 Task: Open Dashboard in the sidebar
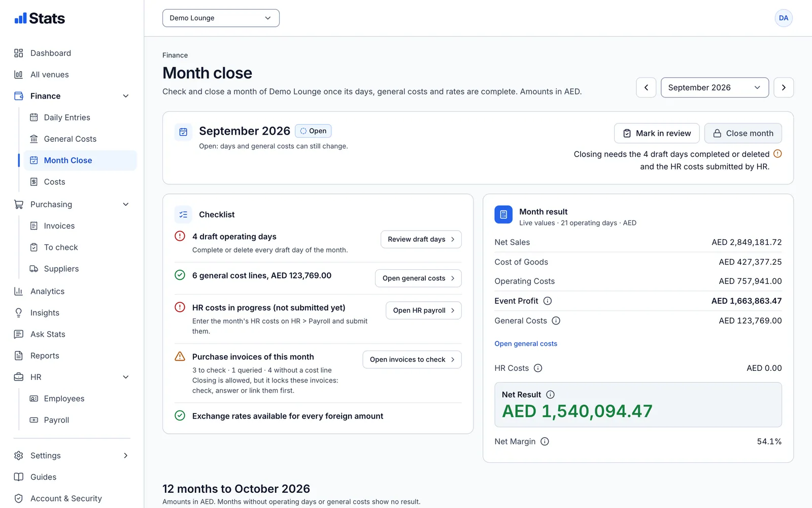click(72, 53)
